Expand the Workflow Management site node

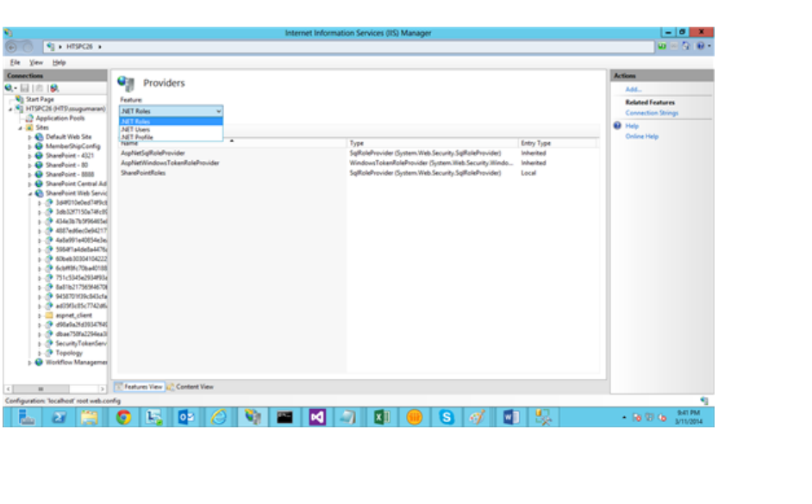[x=29, y=363]
